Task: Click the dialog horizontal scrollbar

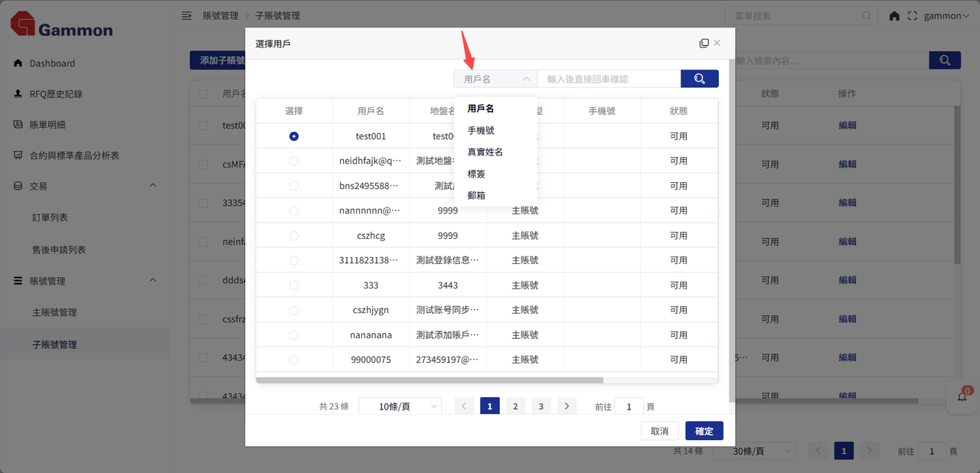Action: [429, 380]
